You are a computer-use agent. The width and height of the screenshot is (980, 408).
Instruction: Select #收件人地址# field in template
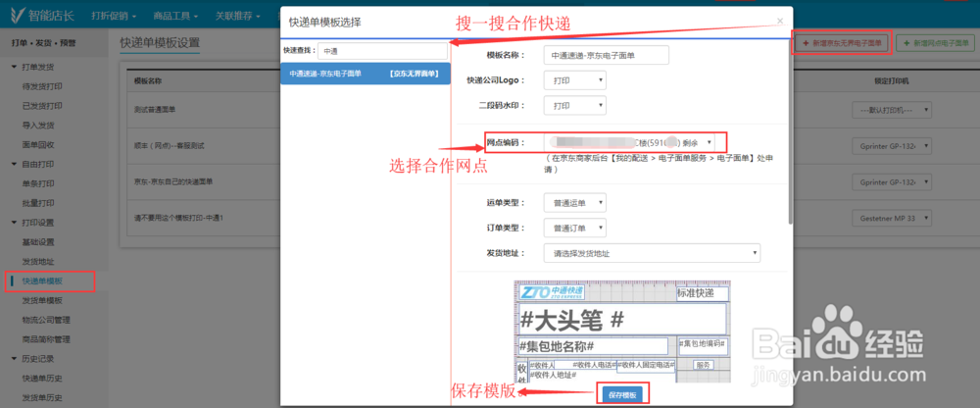coord(553,375)
